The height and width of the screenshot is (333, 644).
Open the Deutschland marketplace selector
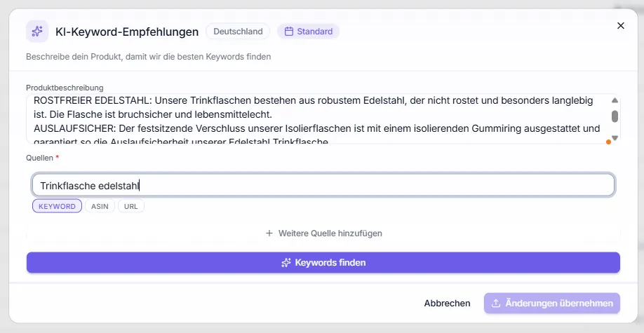[238, 32]
